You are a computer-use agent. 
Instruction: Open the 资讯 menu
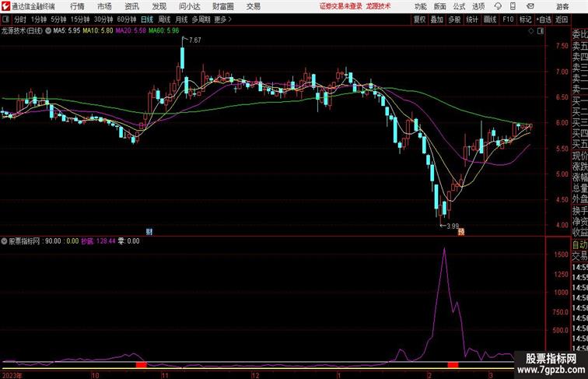point(131,6)
